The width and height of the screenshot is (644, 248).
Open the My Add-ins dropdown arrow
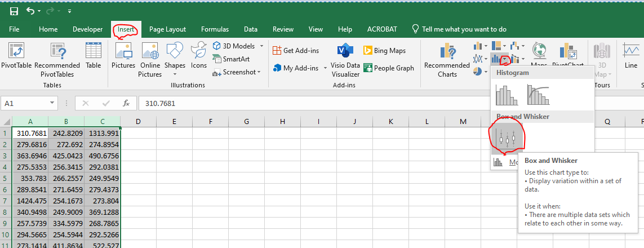(x=325, y=68)
